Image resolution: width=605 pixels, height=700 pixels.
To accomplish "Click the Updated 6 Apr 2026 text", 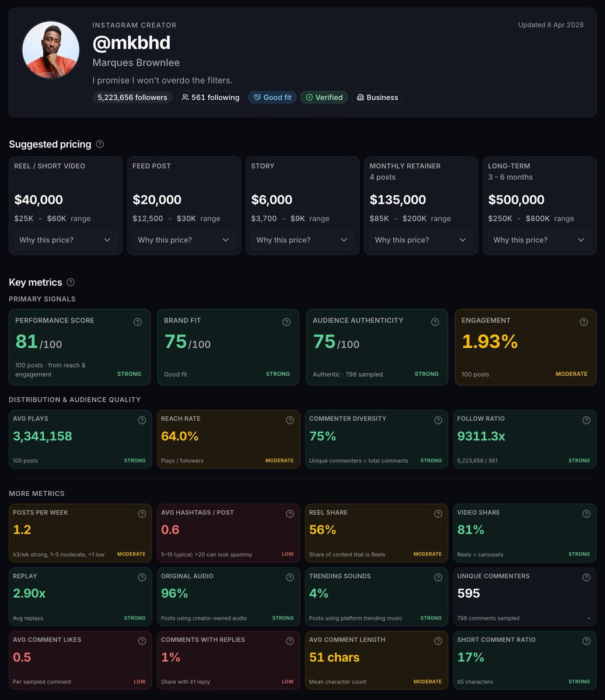I will point(551,24).
